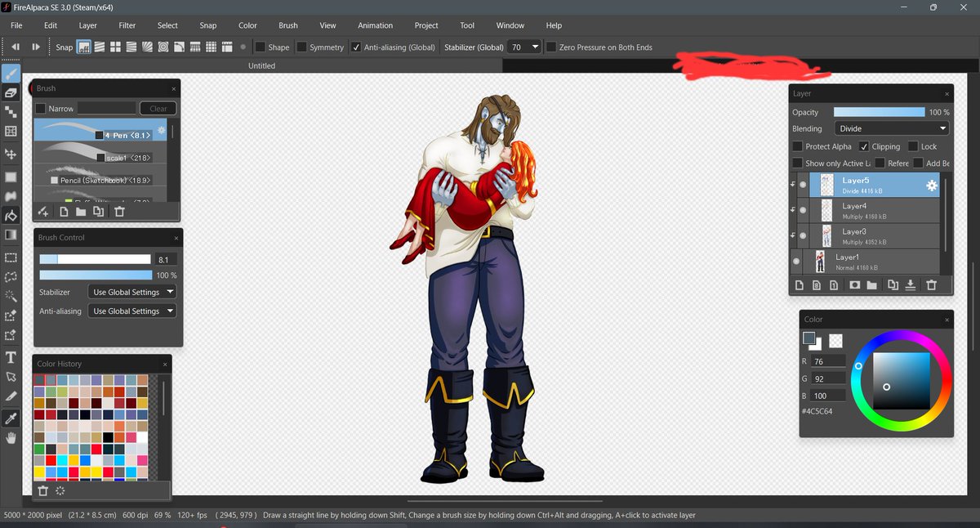Select the Fill rectangle shape tool
Screen dimensions: 980x528
point(11,177)
